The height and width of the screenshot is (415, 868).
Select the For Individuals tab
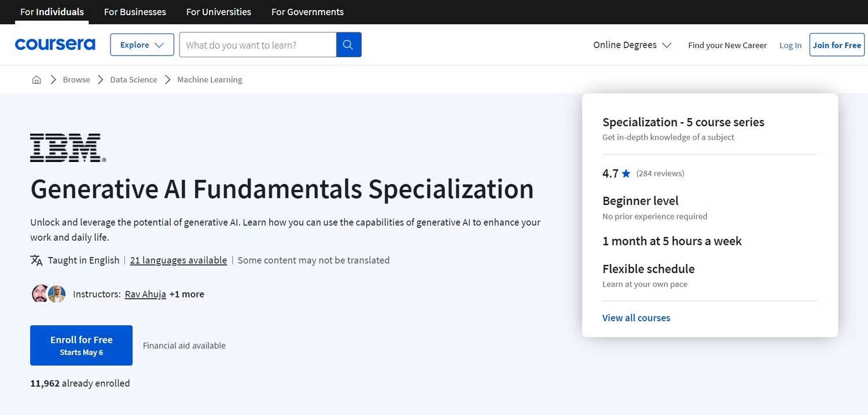click(52, 12)
